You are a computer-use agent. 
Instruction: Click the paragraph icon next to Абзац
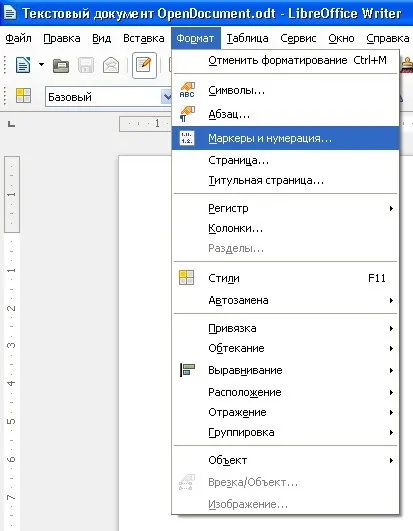click(187, 114)
